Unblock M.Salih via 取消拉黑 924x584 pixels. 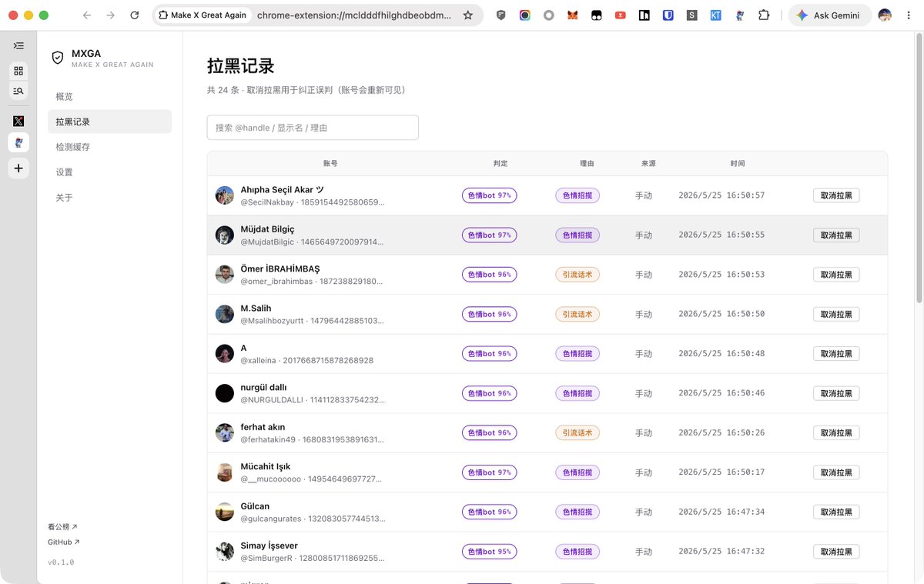pyautogui.click(x=836, y=314)
